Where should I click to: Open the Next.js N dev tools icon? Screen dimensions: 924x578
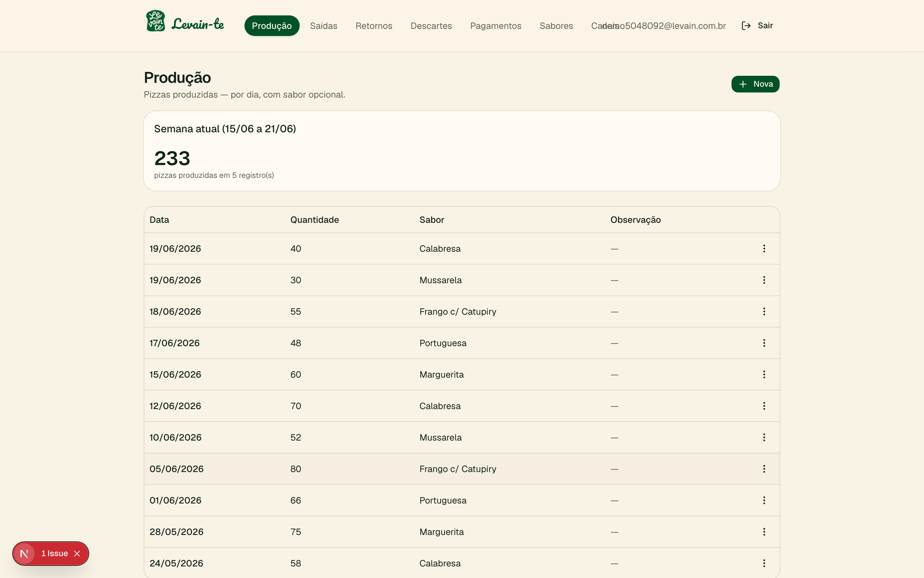click(x=24, y=554)
